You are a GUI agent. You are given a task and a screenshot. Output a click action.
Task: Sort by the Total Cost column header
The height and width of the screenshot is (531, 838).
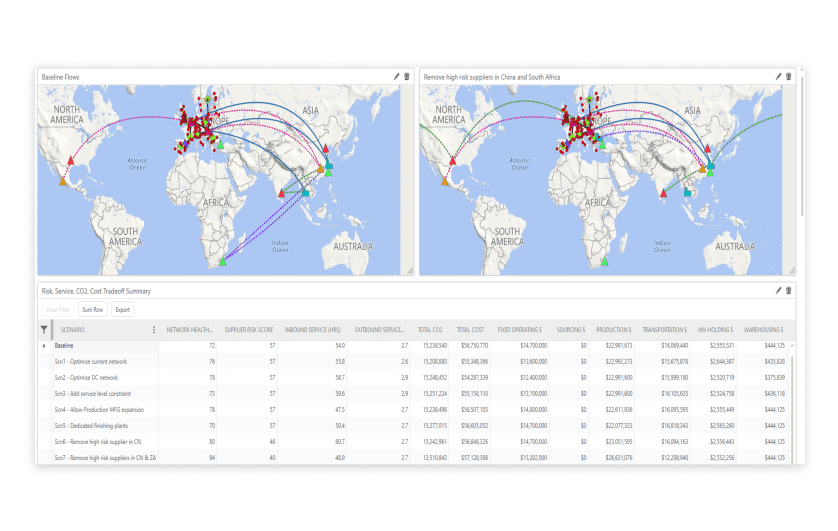(470, 330)
